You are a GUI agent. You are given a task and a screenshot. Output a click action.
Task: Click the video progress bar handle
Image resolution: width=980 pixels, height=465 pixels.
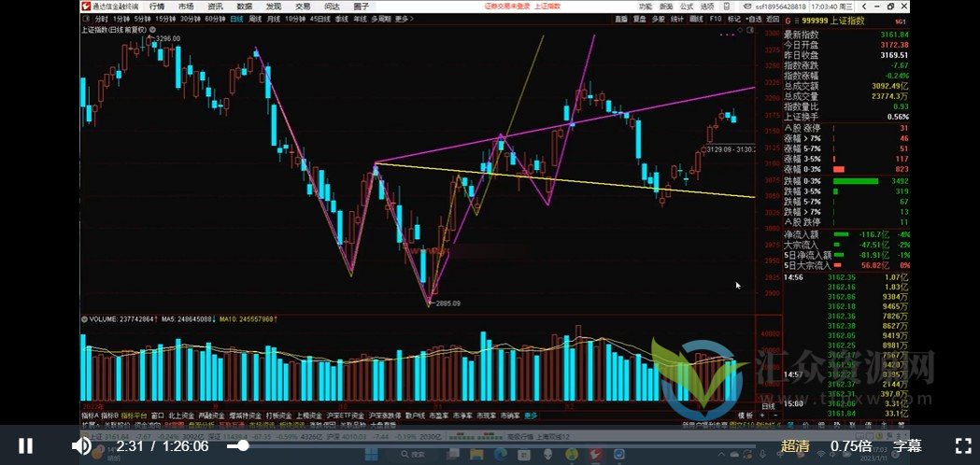244,446
